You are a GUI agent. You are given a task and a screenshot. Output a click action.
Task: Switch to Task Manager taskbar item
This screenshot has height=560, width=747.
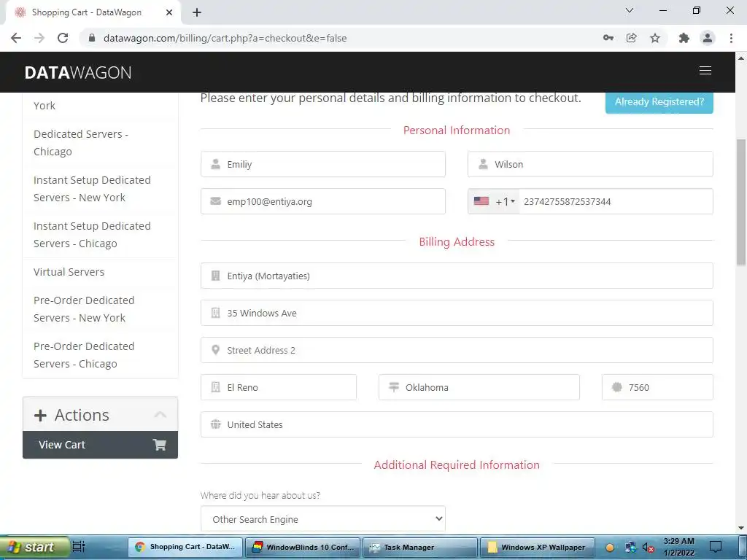tap(419, 547)
